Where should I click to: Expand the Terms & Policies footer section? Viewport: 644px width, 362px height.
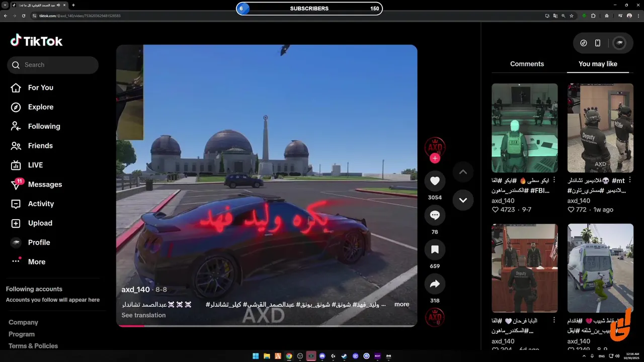[33, 346]
